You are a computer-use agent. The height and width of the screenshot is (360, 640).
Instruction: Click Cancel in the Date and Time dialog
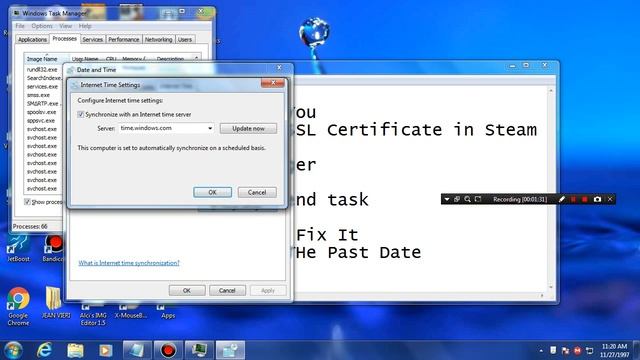coord(227,291)
